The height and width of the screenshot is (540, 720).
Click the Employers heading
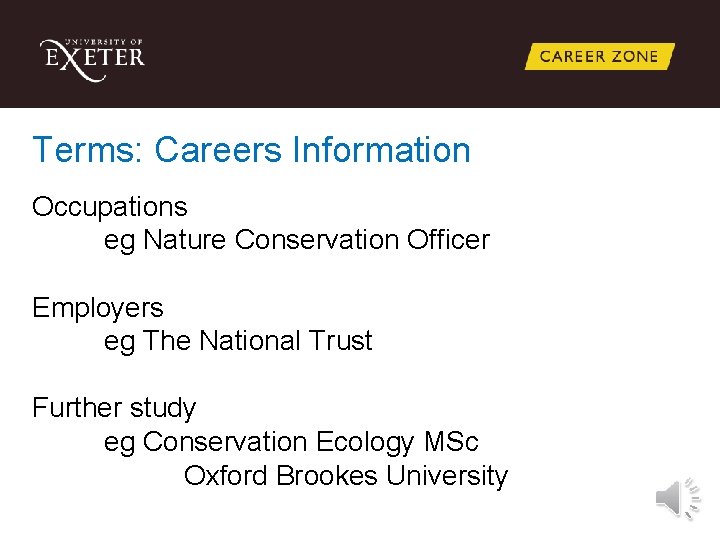[x=98, y=307]
